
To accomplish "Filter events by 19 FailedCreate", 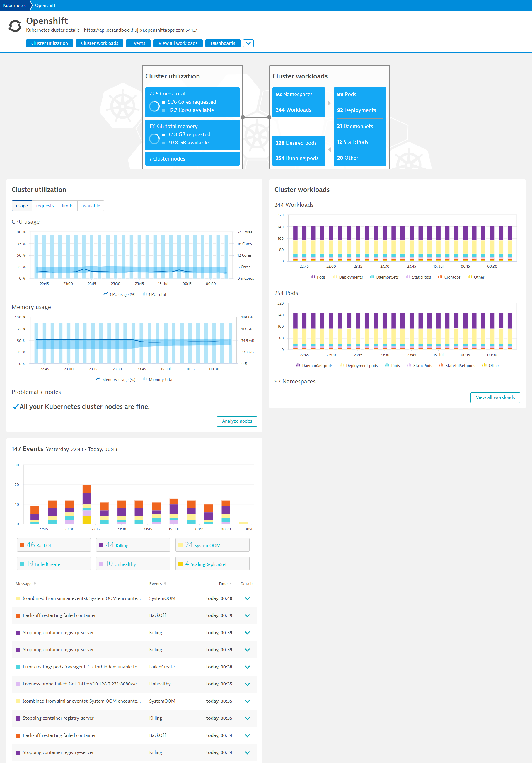I will pyautogui.click(x=54, y=564).
